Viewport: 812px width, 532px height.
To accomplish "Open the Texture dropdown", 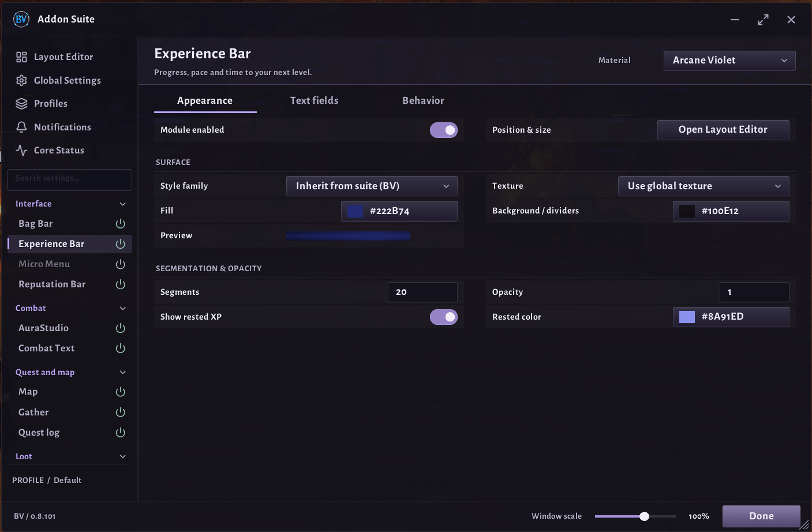I will [704, 186].
